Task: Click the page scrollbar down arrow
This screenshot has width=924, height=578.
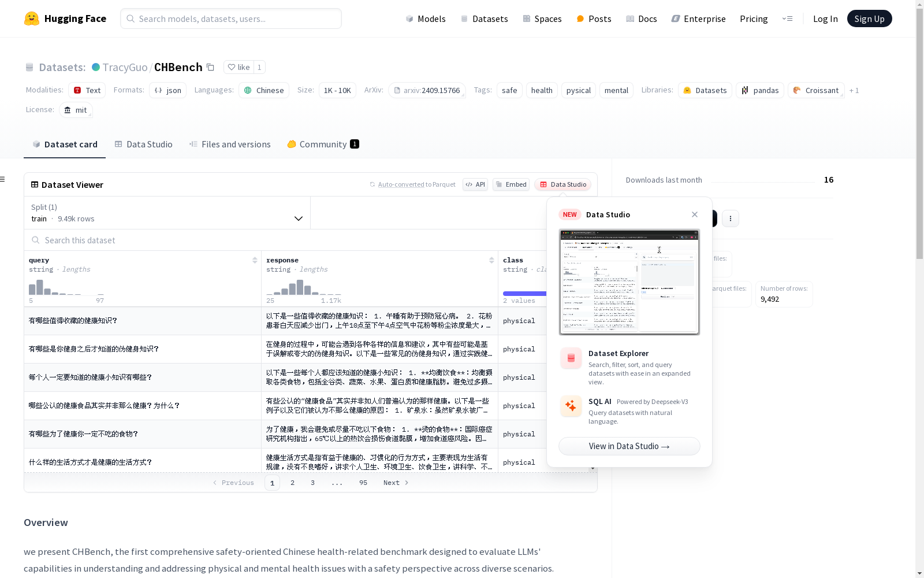Action: pos(919,573)
